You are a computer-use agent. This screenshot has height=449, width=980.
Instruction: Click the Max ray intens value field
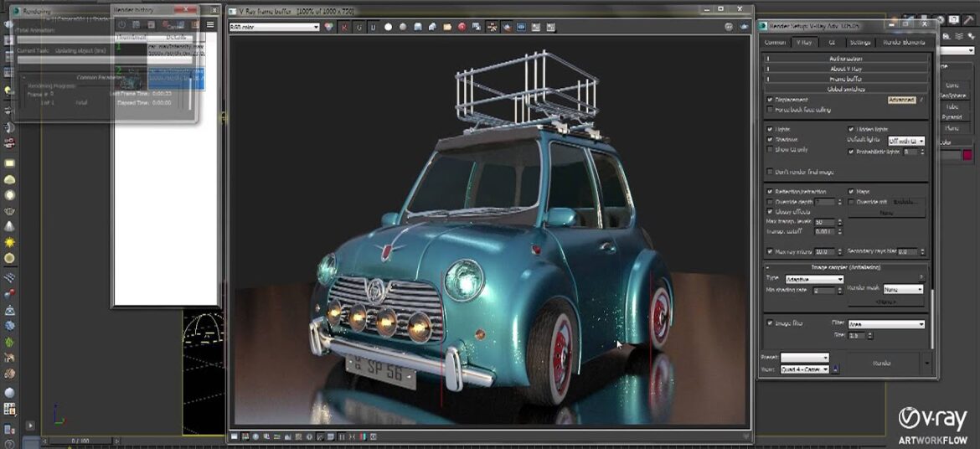(x=825, y=251)
